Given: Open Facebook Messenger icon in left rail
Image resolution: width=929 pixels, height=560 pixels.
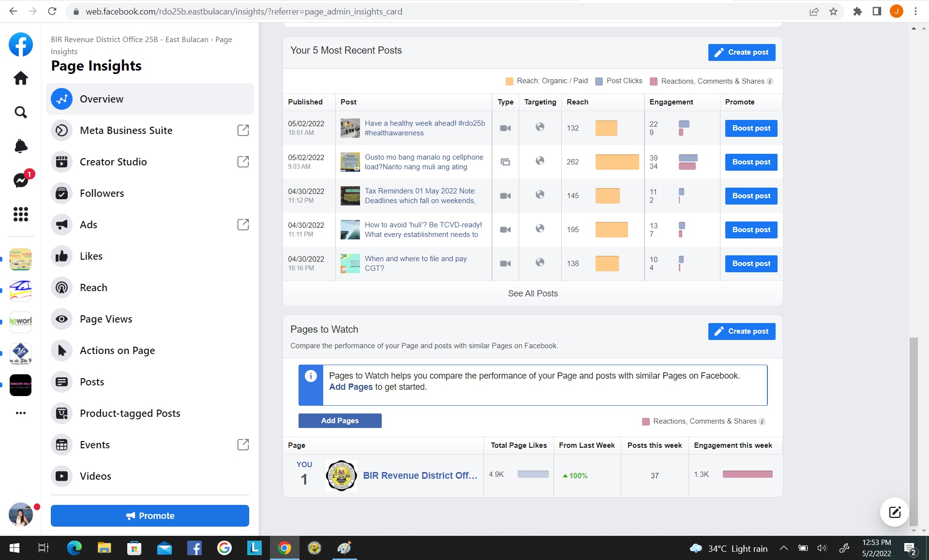Looking at the screenshot, I should click(21, 180).
